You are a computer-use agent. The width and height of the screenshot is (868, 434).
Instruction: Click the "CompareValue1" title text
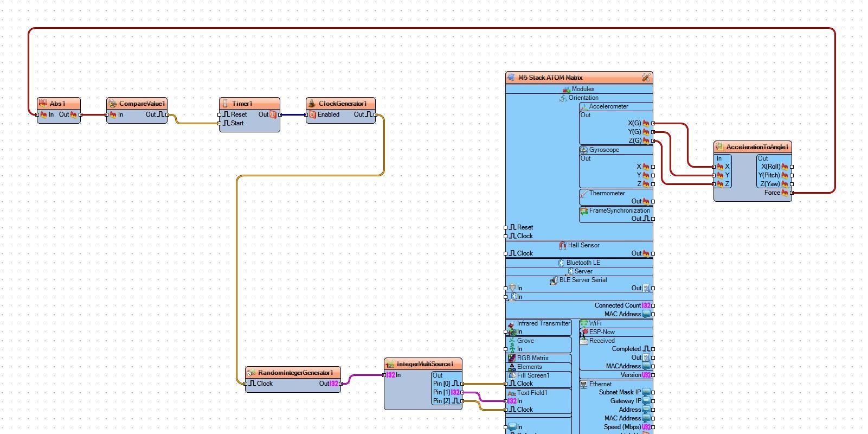[143, 104]
